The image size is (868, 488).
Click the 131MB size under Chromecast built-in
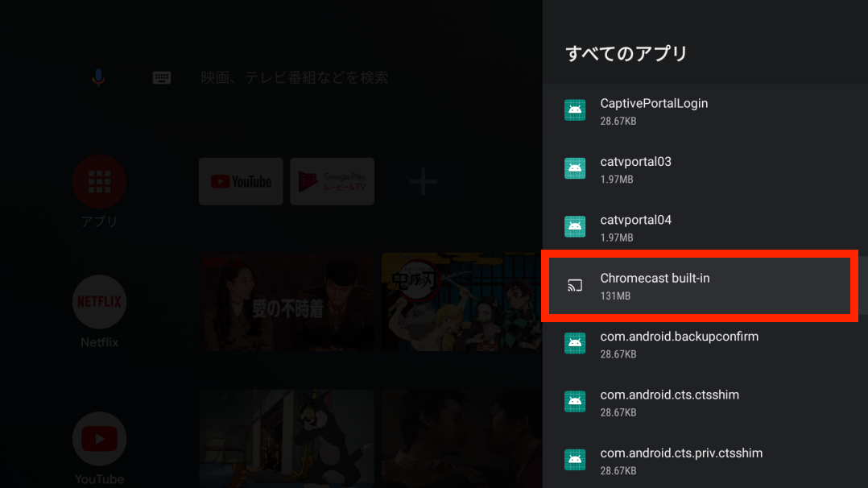point(615,296)
